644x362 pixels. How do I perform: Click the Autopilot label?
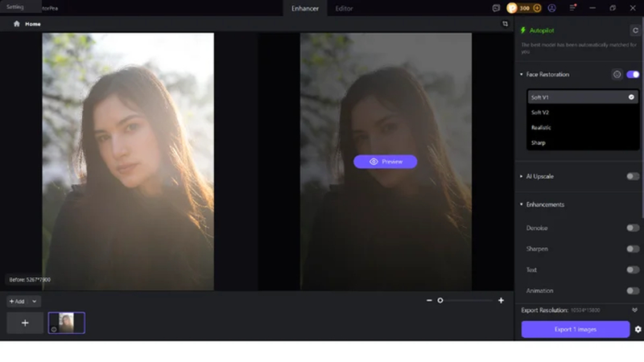tap(542, 31)
